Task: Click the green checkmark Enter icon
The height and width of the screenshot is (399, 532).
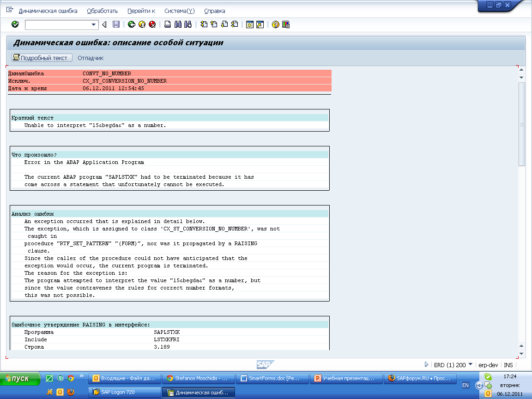Action: click(x=15, y=24)
